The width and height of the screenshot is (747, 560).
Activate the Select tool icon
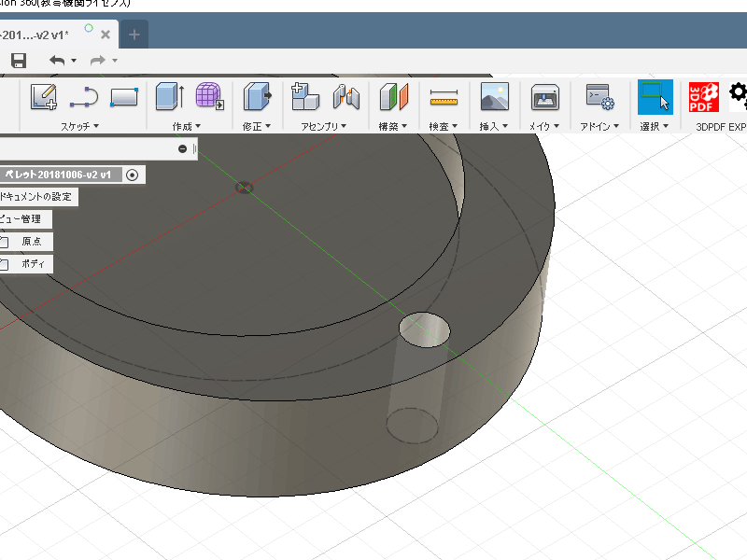[x=655, y=97]
